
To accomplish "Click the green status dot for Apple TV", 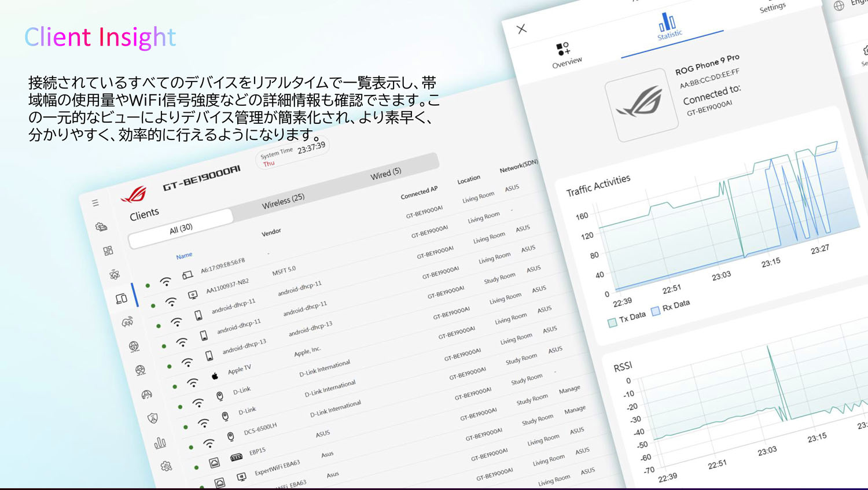I will [x=174, y=387].
